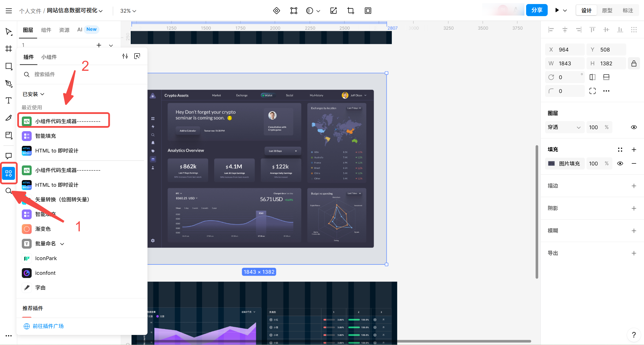This screenshot has height=345, width=644.
Task: Click the external link edit icon in top toolbar
Action: pyautogui.click(x=333, y=11)
